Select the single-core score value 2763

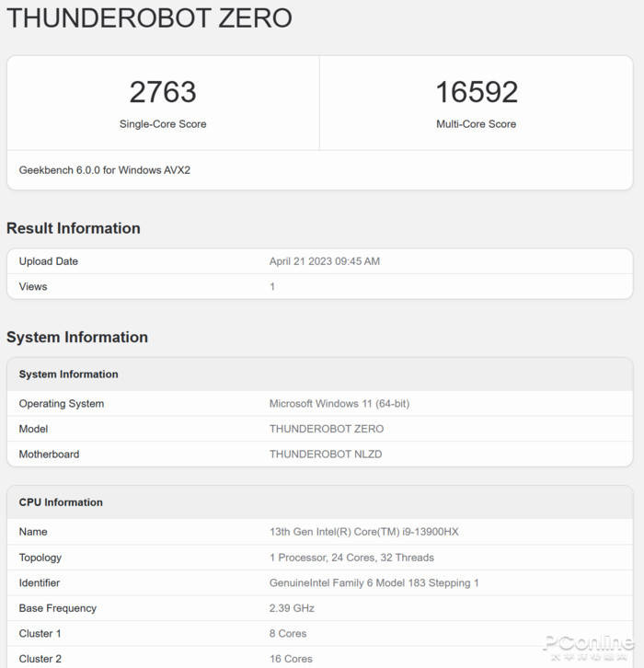click(x=163, y=92)
